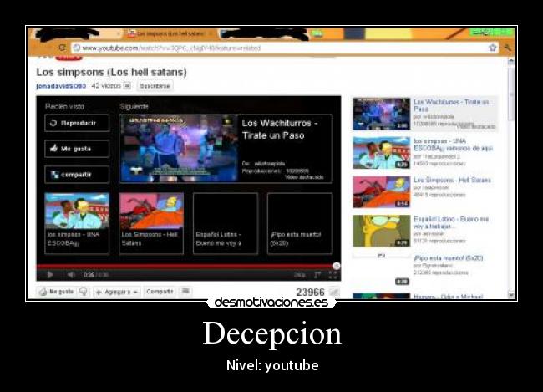
Task: Open the ¡Pipo esta muerto! (5x20) sidebar link
Action: (449, 258)
